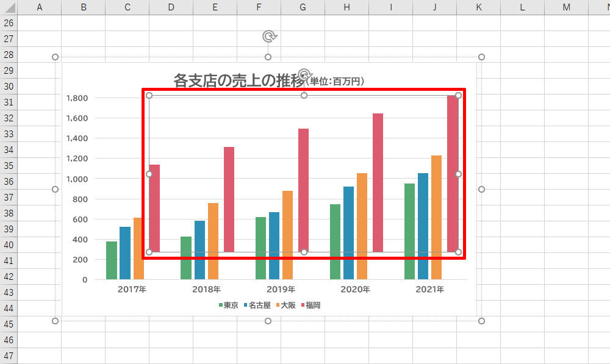Click the subtitle text (単位:百万円)
The height and width of the screenshot is (364, 610).
pos(335,81)
